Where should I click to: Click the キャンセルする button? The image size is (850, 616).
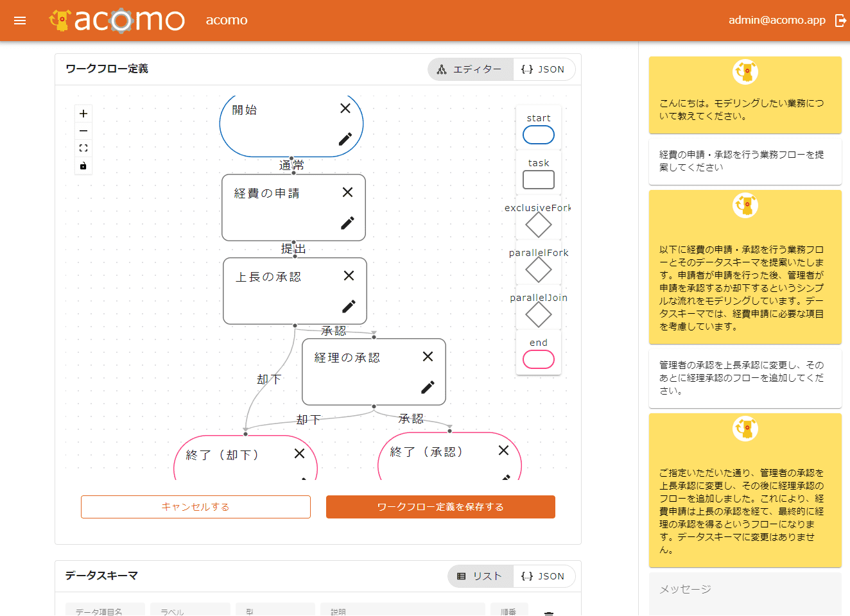pyautogui.click(x=196, y=507)
